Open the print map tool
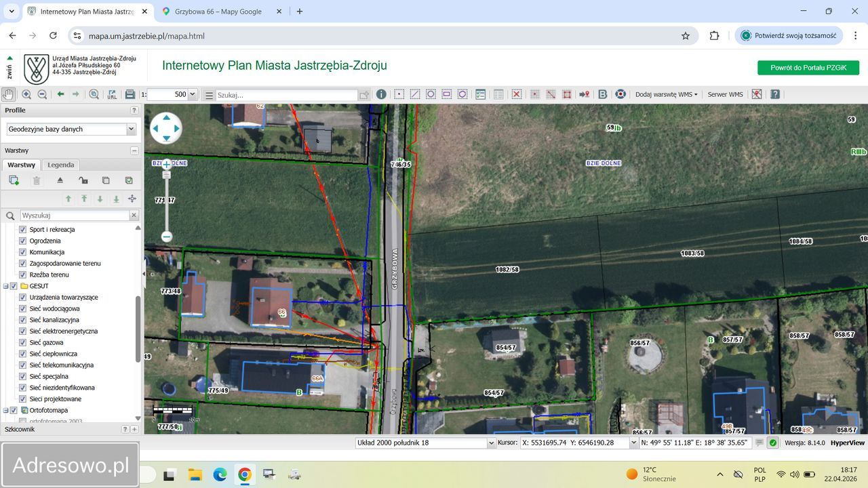868x488 pixels. pos(130,94)
